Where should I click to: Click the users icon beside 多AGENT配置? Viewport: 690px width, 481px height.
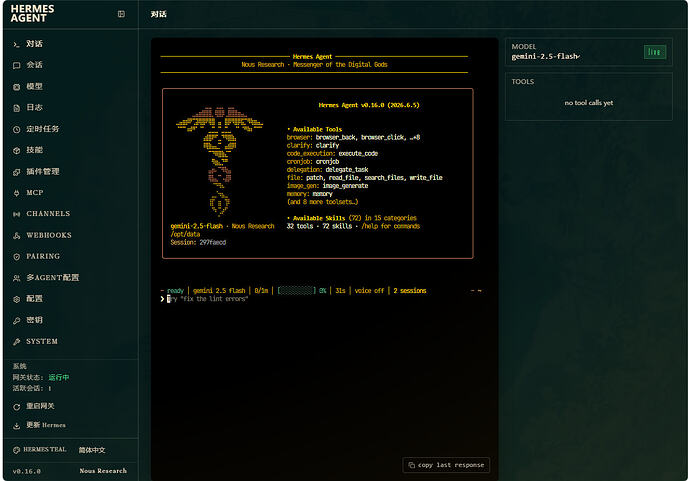click(x=16, y=278)
